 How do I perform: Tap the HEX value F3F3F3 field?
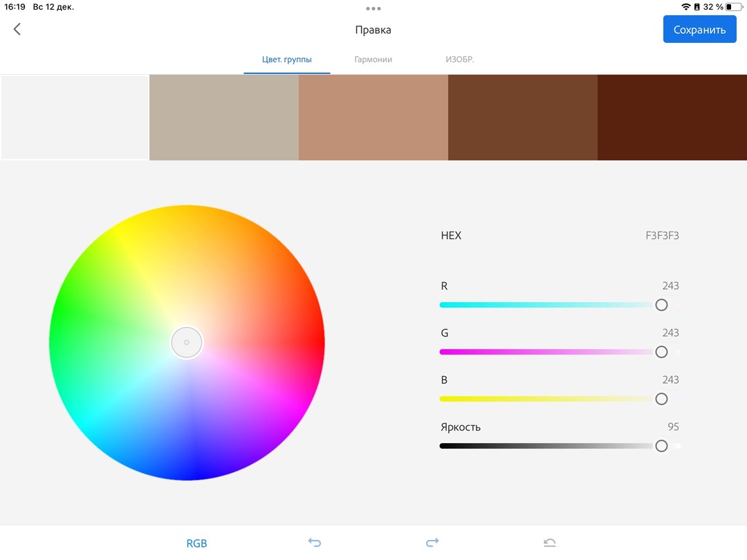coord(662,236)
